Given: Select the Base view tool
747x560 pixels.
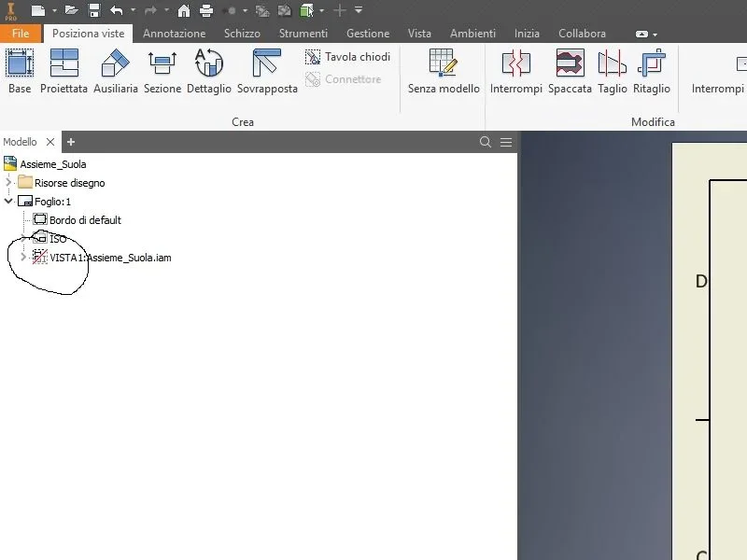Looking at the screenshot, I should 20,71.
